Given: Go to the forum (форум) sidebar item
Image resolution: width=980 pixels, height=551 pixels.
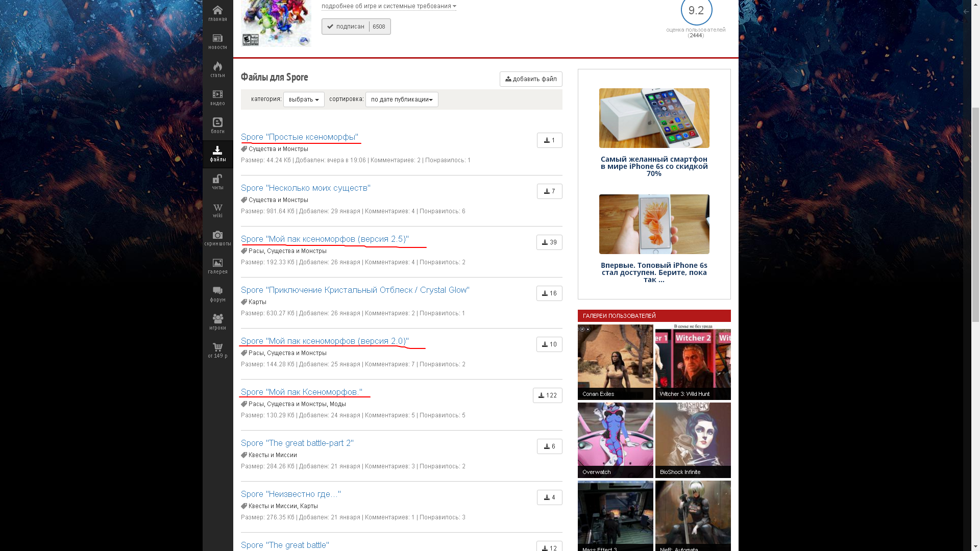Looking at the screenshot, I should [x=217, y=294].
